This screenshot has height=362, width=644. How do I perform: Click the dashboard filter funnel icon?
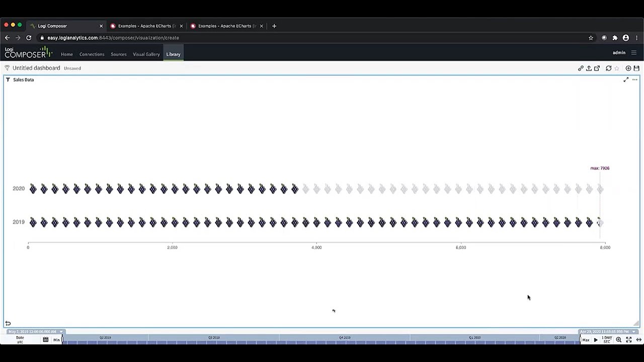[7, 68]
